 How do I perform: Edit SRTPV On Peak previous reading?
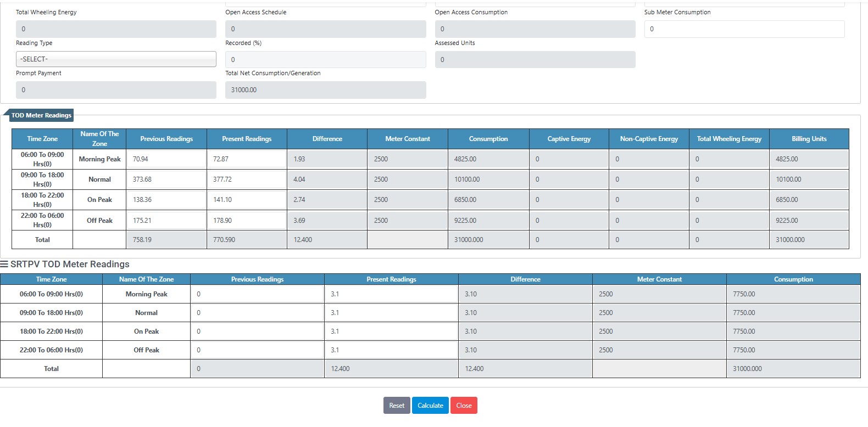point(257,332)
